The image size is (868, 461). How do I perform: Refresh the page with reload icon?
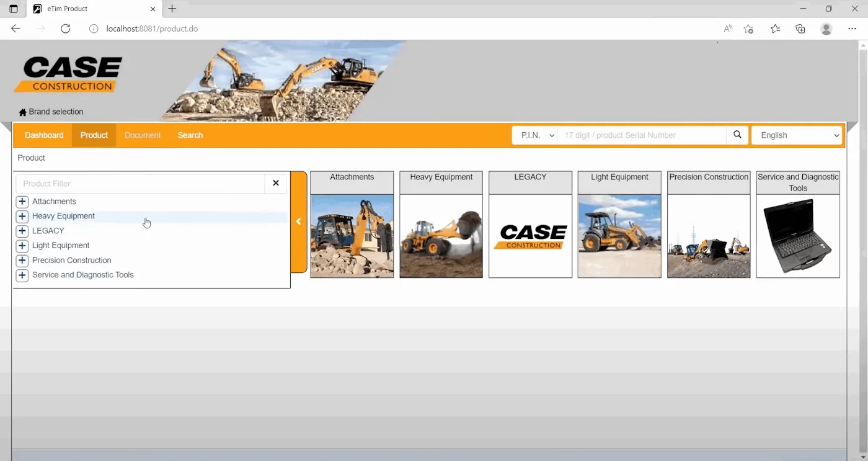(66, 29)
